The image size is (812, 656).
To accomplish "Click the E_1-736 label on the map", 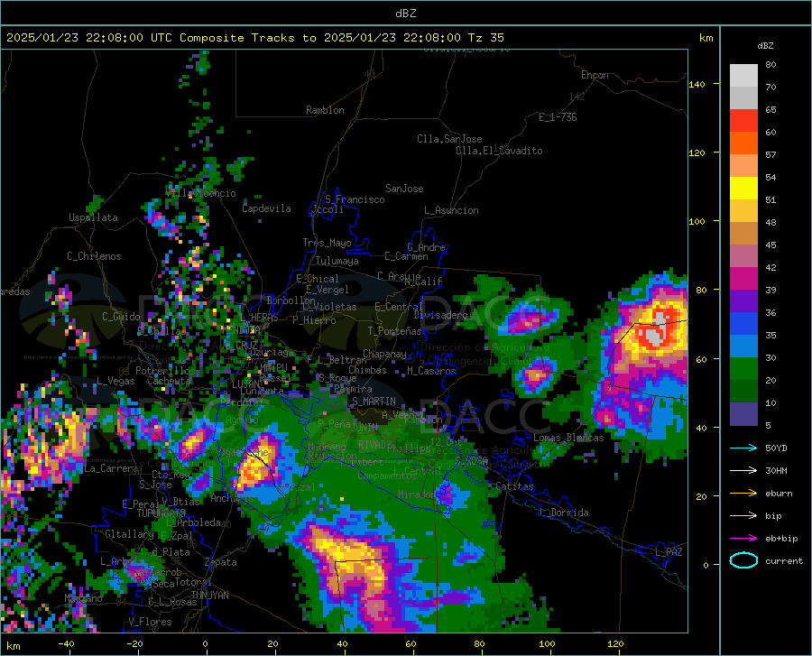I will coord(558,117).
